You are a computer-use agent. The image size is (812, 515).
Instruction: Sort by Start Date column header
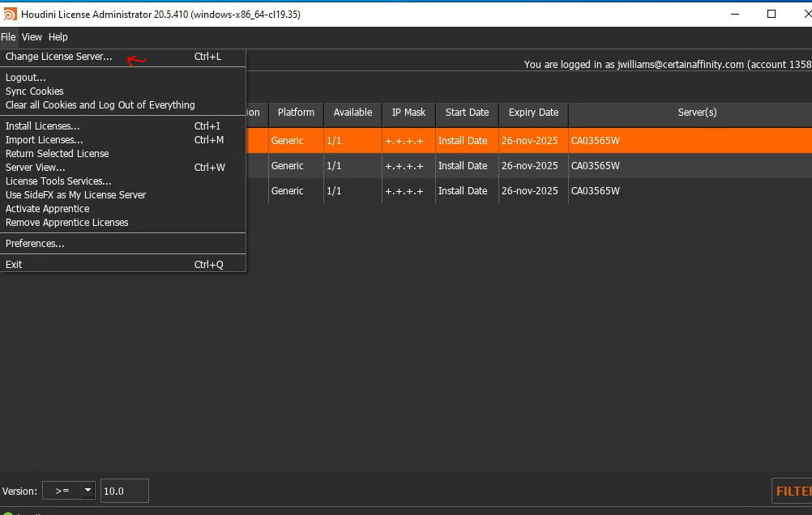[467, 113]
